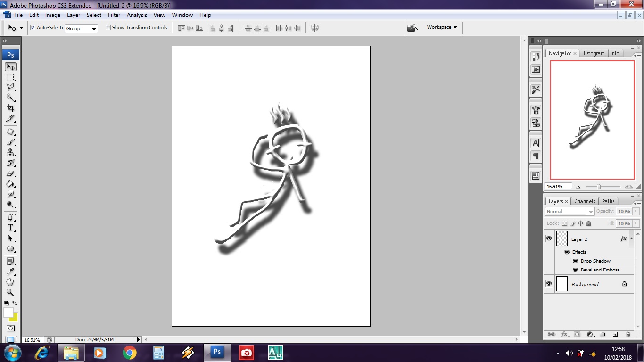644x362 pixels.
Task: Click the Navigator zoom slider
Action: pyautogui.click(x=599, y=187)
